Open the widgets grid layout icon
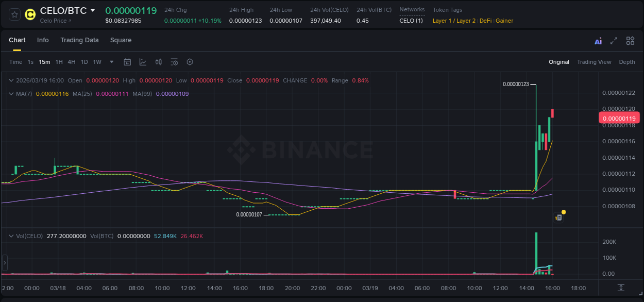The height and width of the screenshot is (302, 644). pos(630,40)
